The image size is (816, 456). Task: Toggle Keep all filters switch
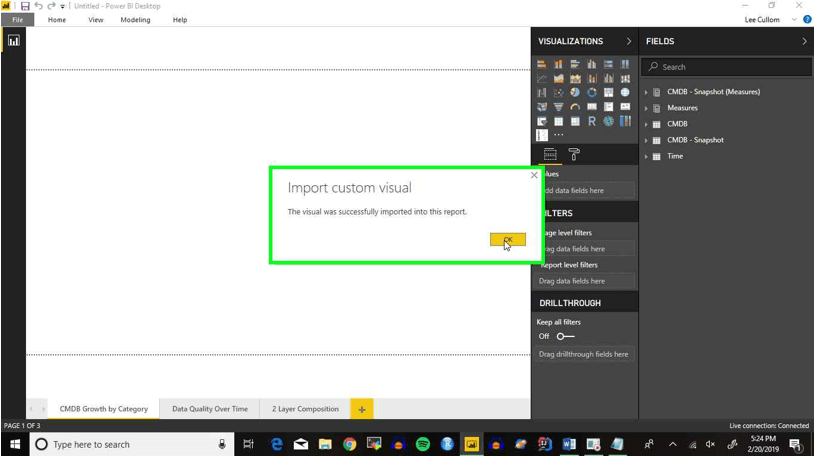565,336
